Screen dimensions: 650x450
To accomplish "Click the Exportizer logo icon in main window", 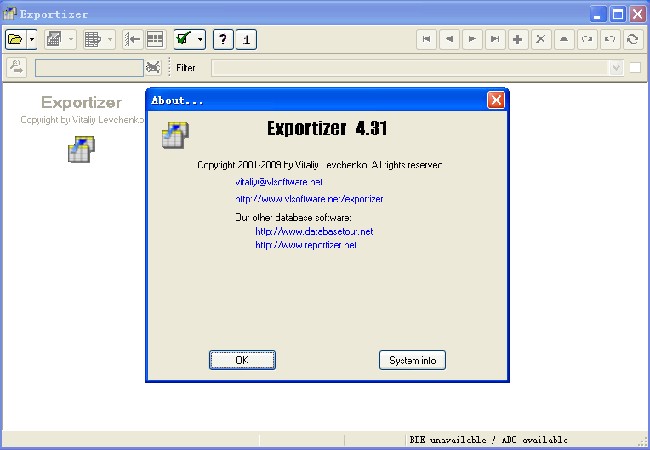I will 81,149.
